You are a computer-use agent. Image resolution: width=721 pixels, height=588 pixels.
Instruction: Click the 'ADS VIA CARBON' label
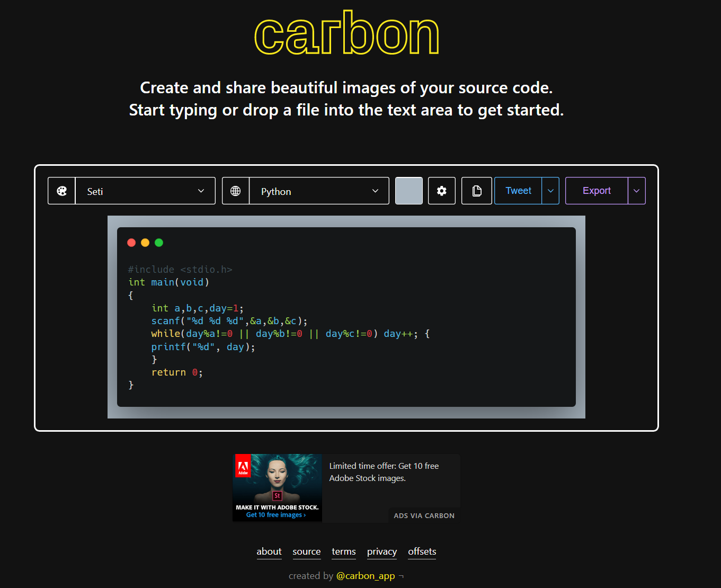point(424,515)
